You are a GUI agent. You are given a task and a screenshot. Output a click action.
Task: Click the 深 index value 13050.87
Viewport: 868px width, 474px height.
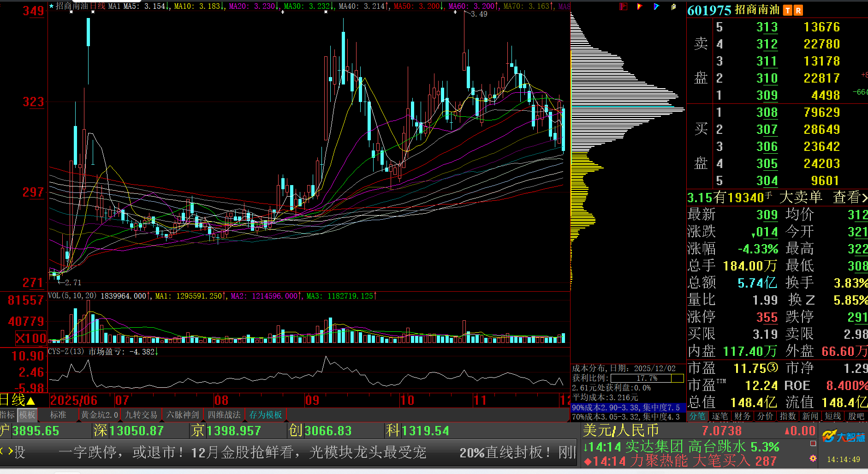(136, 431)
